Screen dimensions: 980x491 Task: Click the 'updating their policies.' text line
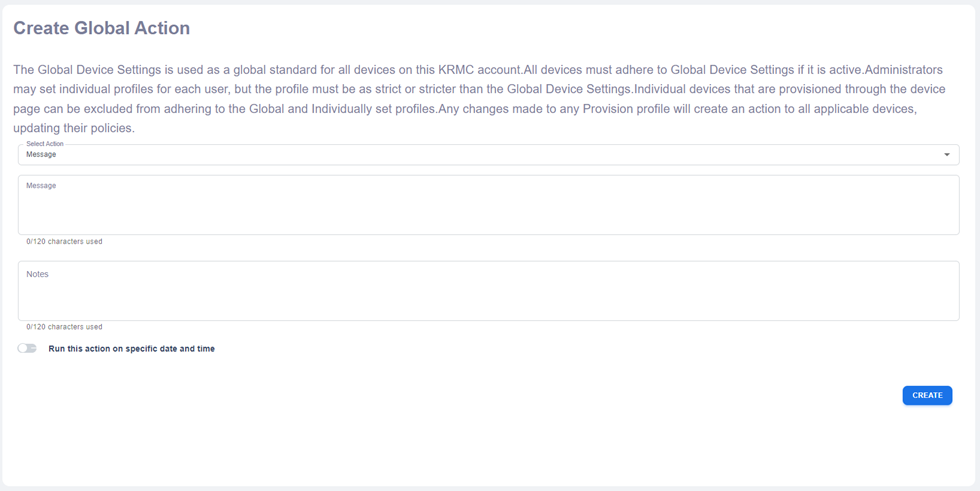click(74, 128)
